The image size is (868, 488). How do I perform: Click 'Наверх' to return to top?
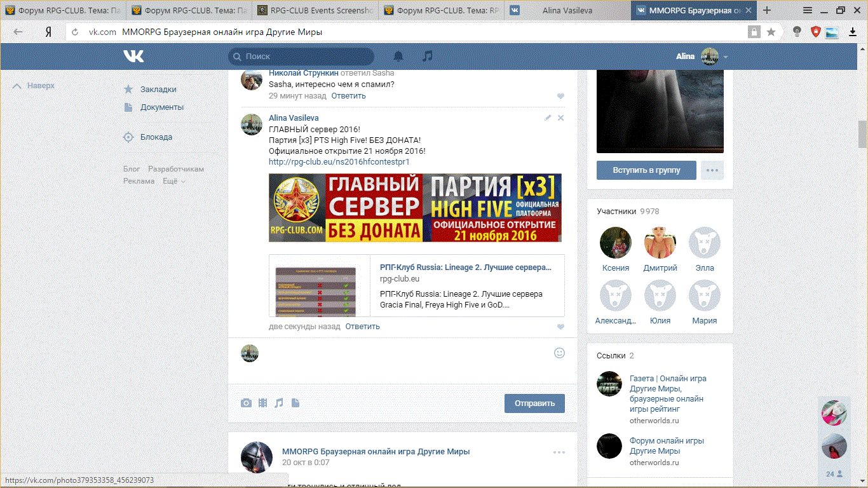[34, 86]
